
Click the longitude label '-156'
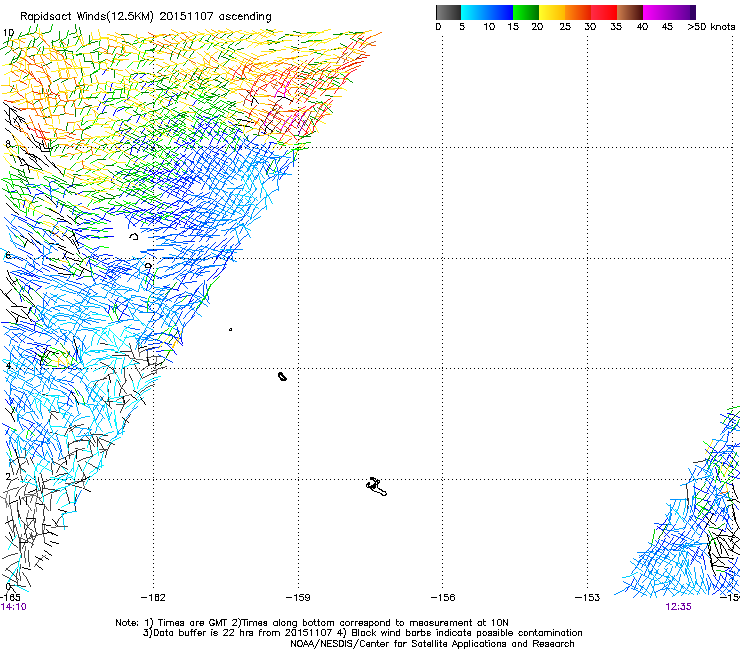[x=443, y=598]
